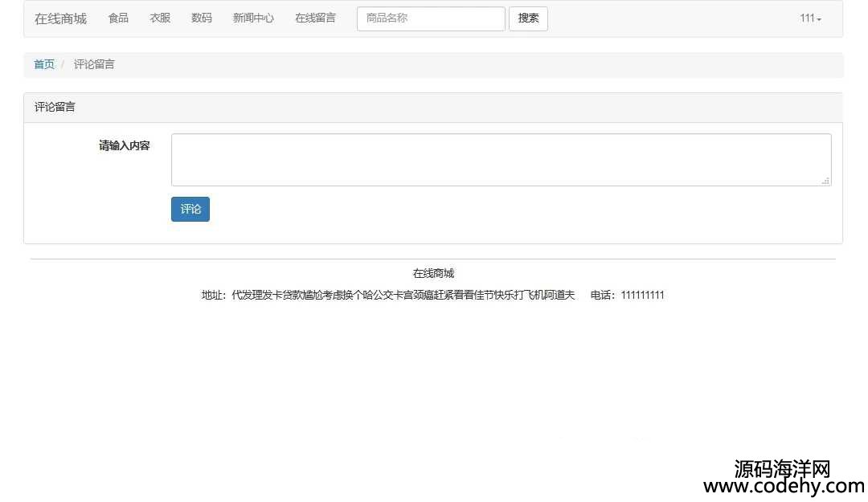Click the 评论留言 panel heading

pos(55,107)
